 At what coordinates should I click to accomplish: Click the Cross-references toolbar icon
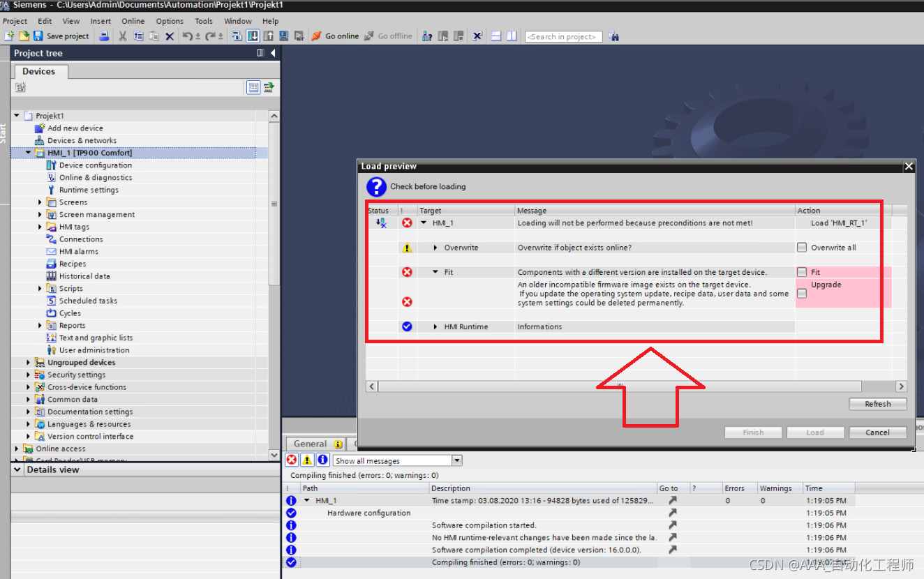click(x=477, y=36)
